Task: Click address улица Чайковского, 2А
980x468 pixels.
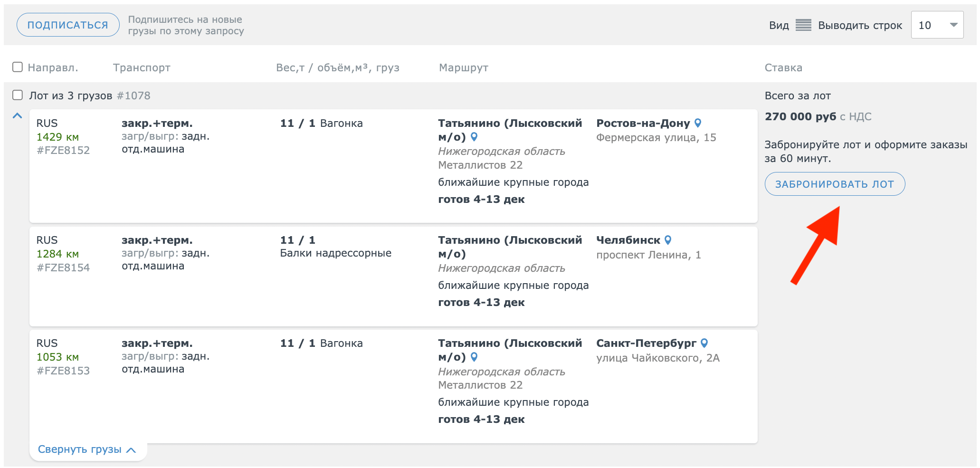Action: click(x=658, y=358)
